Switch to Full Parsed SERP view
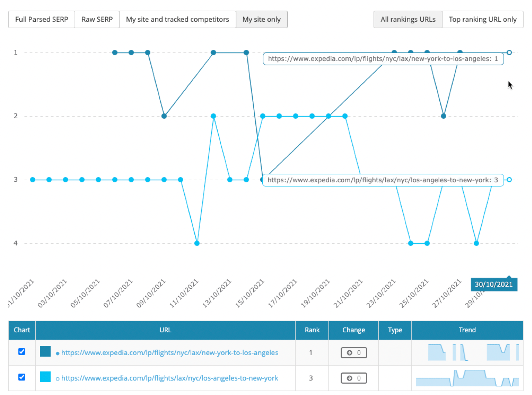 (41, 20)
